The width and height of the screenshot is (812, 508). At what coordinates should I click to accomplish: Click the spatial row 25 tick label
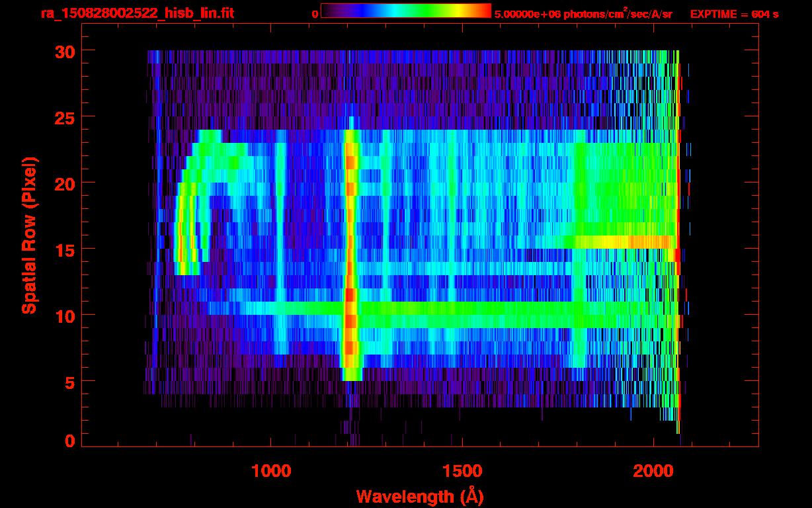point(65,117)
